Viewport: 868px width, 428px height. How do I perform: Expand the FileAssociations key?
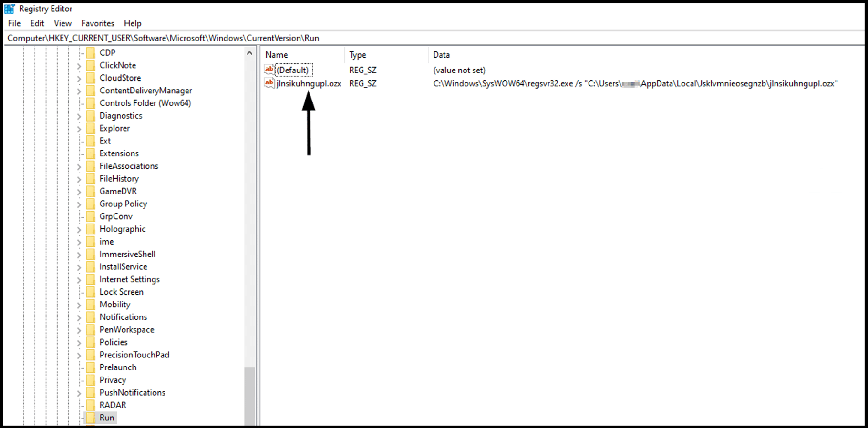[x=79, y=166]
